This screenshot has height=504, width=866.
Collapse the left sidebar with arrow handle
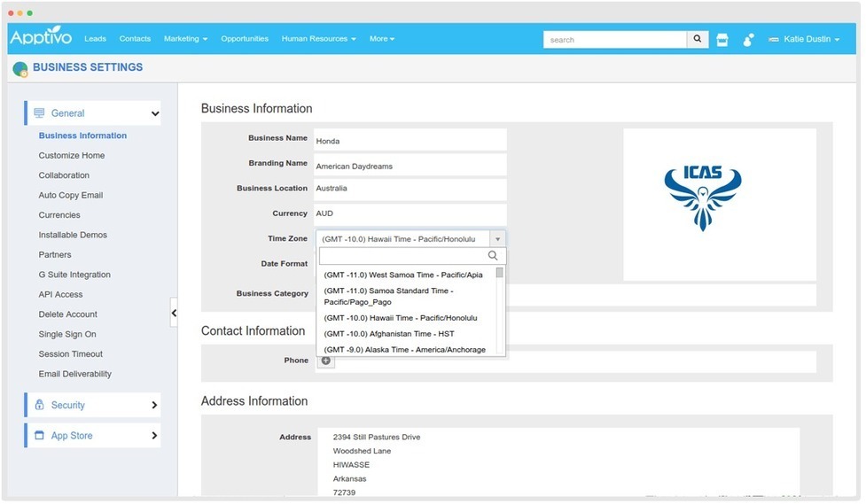click(x=174, y=313)
